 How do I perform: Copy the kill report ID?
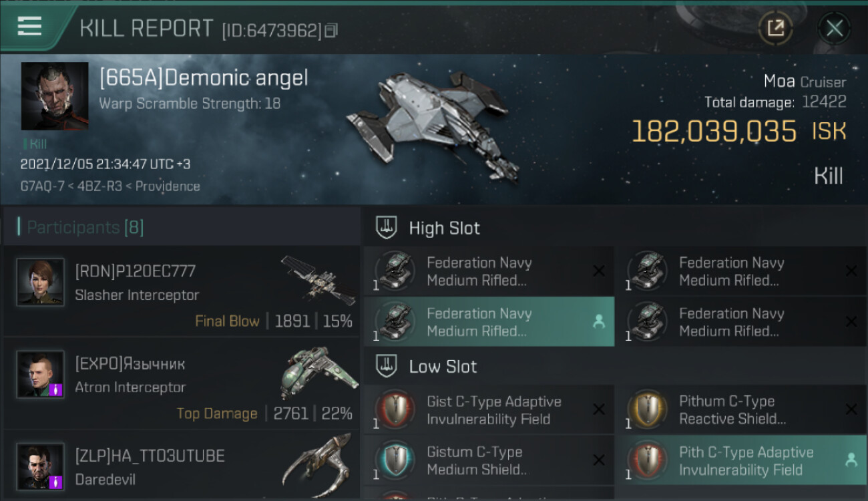click(x=331, y=30)
